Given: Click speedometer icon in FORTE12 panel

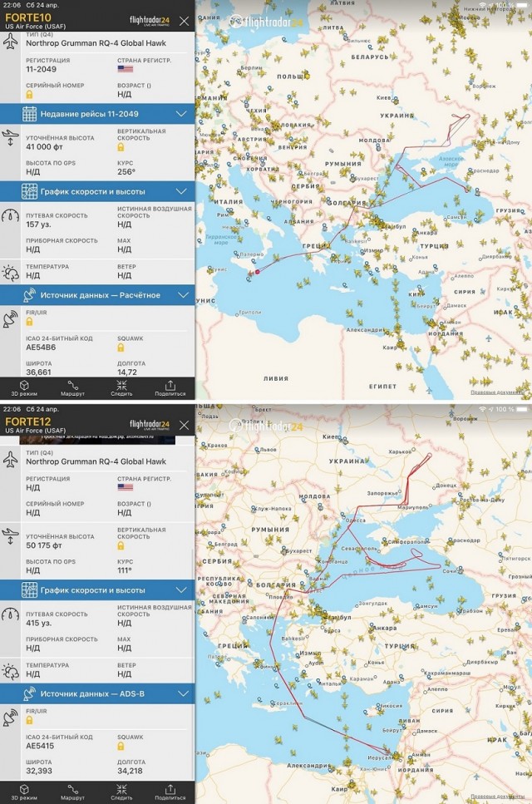Looking at the screenshot, I should coord(10,614).
